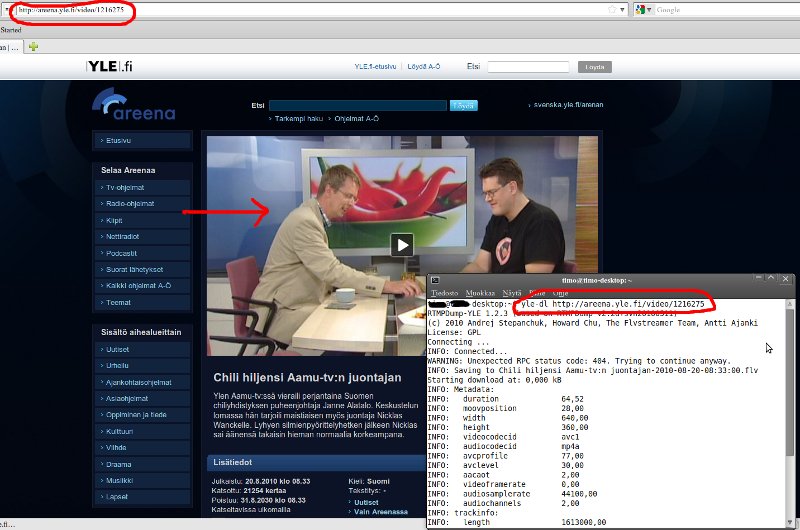
Task: Click the YLE.fi logo
Action: 109,66
